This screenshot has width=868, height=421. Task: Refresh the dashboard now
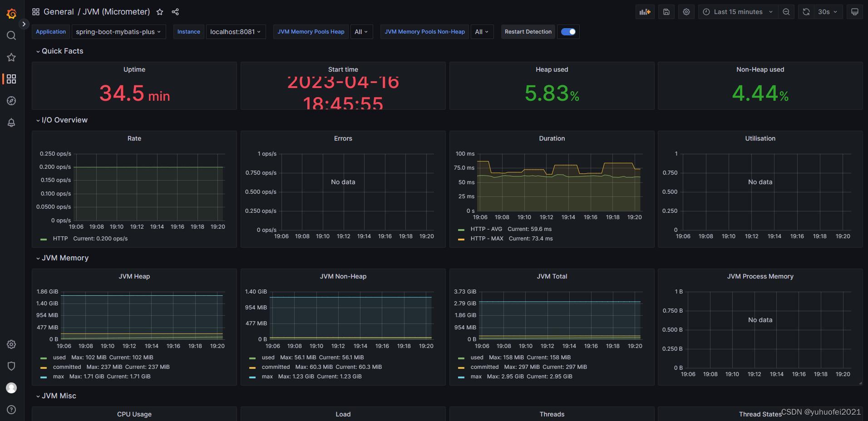pyautogui.click(x=806, y=12)
